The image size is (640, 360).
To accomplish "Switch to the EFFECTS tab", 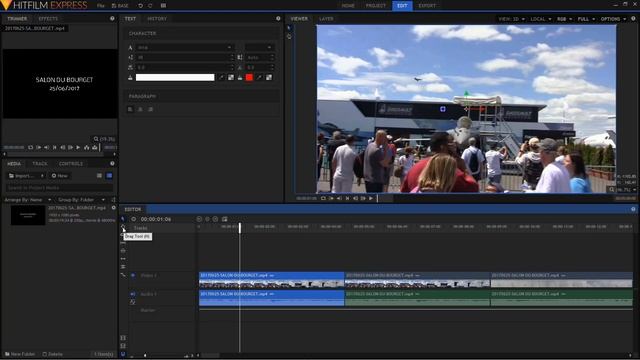I will pyautogui.click(x=48, y=19).
